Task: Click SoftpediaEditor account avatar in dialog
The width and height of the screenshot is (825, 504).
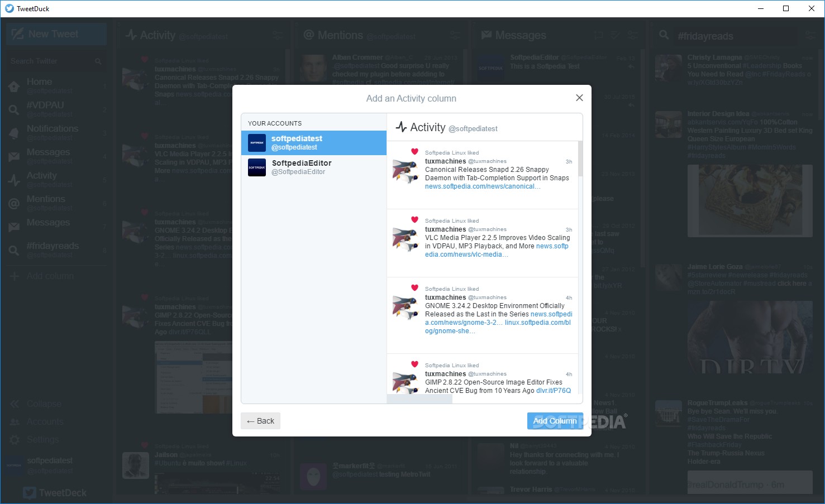Action: point(257,167)
